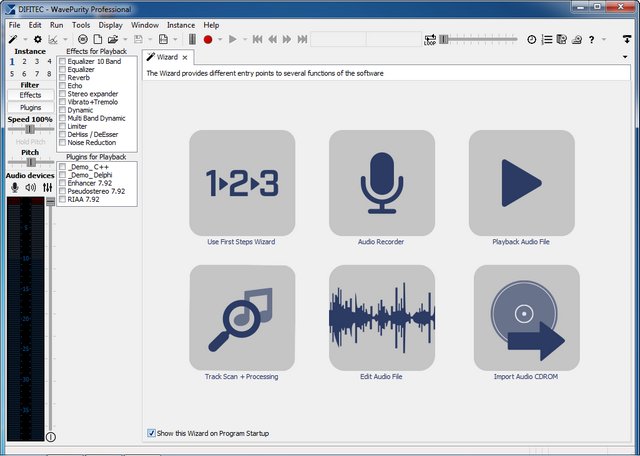Open the Audio Recorder wizard tile
This screenshot has width=640, height=456.
click(381, 182)
